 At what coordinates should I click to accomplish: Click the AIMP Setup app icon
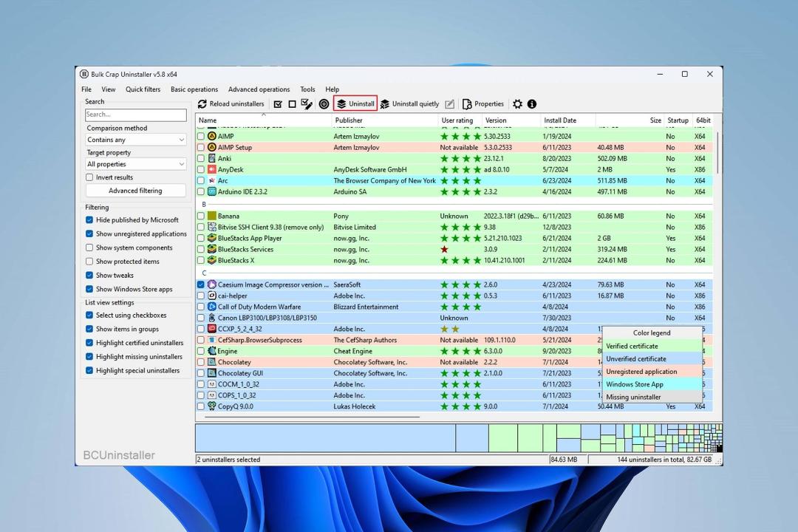[x=212, y=147]
